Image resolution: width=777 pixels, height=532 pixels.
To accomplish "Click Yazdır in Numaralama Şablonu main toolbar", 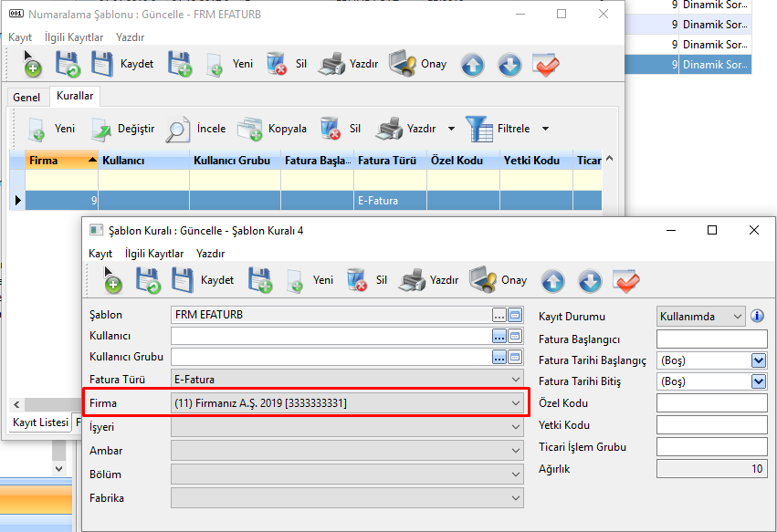I will click(x=348, y=64).
